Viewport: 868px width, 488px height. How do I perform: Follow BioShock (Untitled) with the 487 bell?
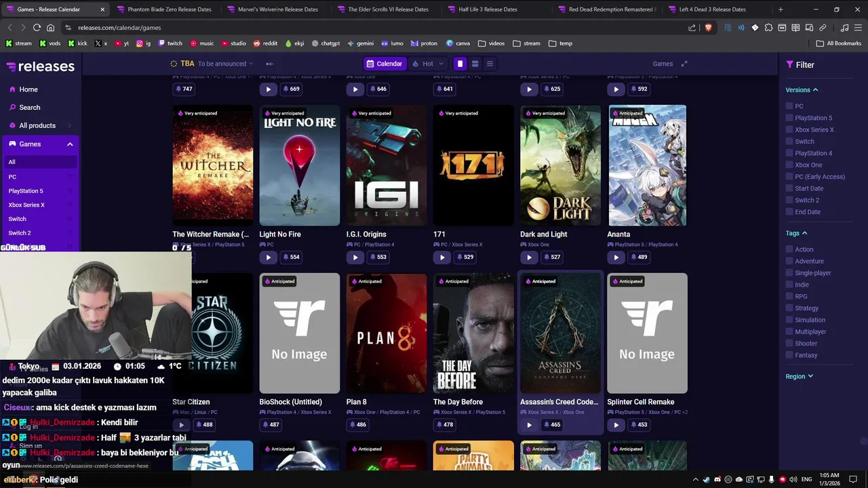[271, 425]
